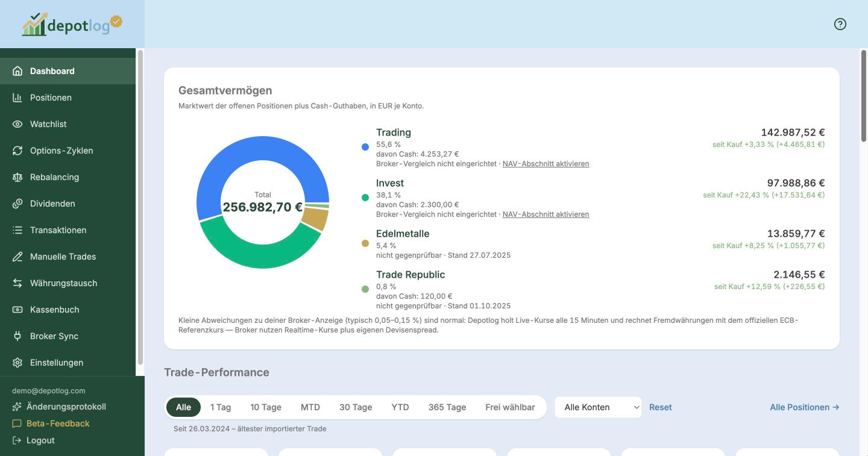Viewport: 868px width, 456px height.
Task: Click the Währungstausch arrows icon
Action: pos(17,283)
